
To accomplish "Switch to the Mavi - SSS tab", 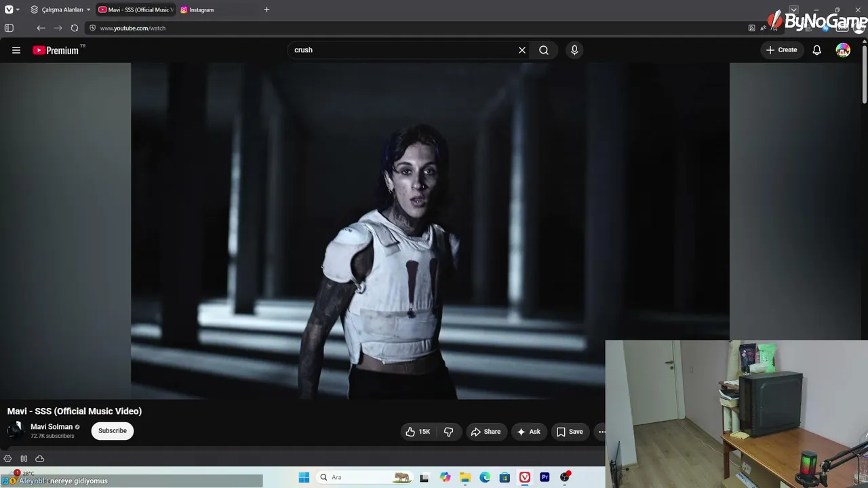I will click(x=135, y=9).
